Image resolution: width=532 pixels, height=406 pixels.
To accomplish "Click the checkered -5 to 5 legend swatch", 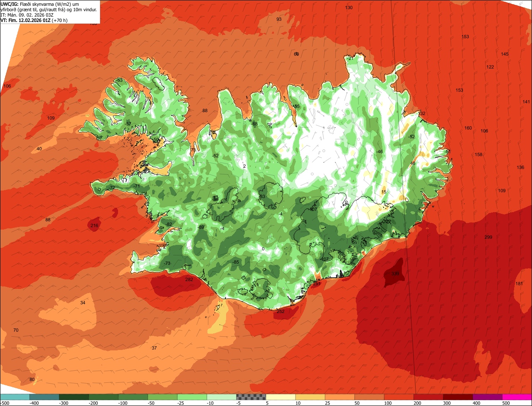I will pos(251,397).
